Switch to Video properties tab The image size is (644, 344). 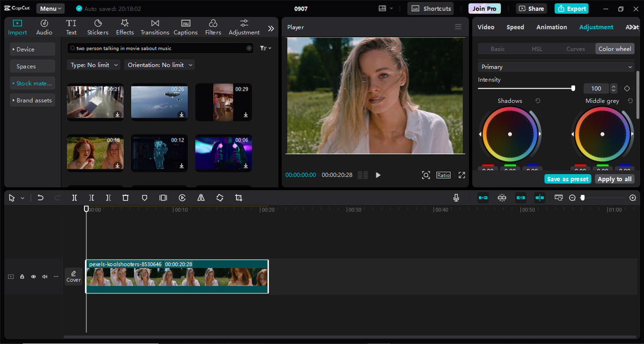tap(486, 27)
